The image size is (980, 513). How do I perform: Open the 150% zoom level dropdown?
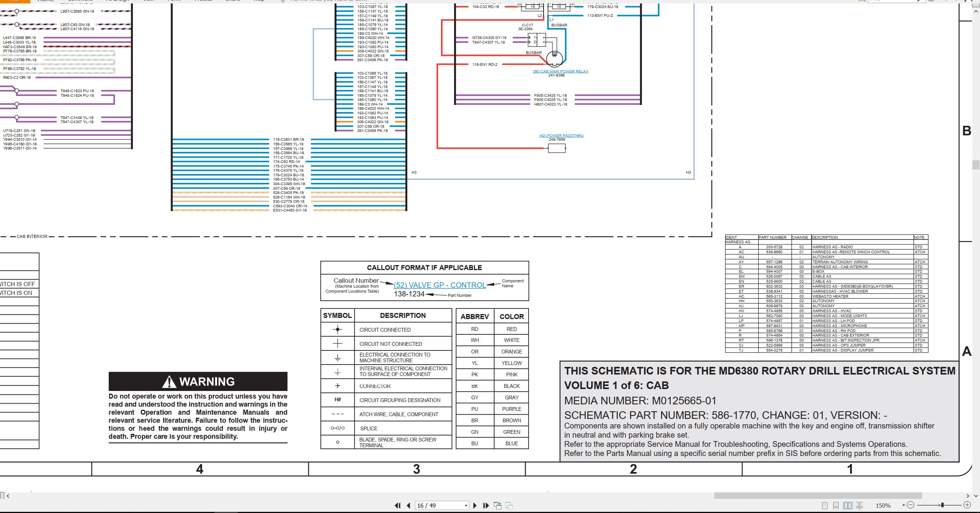click(903, 505)
